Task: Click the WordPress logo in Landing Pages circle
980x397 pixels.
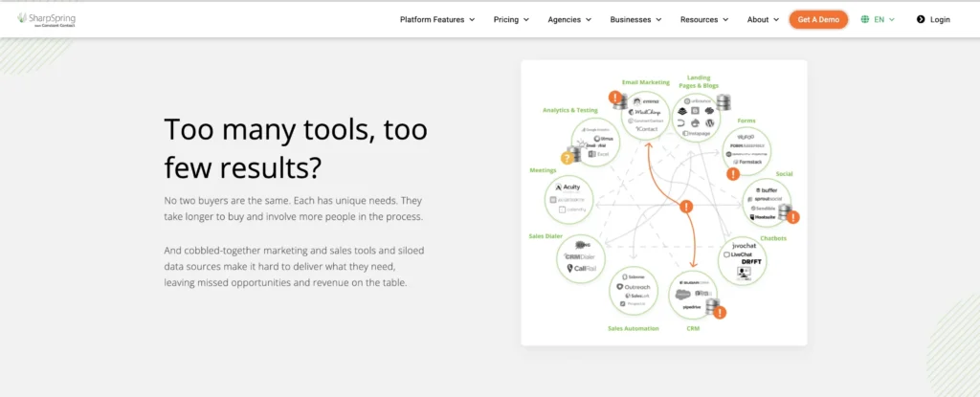Action: [709, 123]
